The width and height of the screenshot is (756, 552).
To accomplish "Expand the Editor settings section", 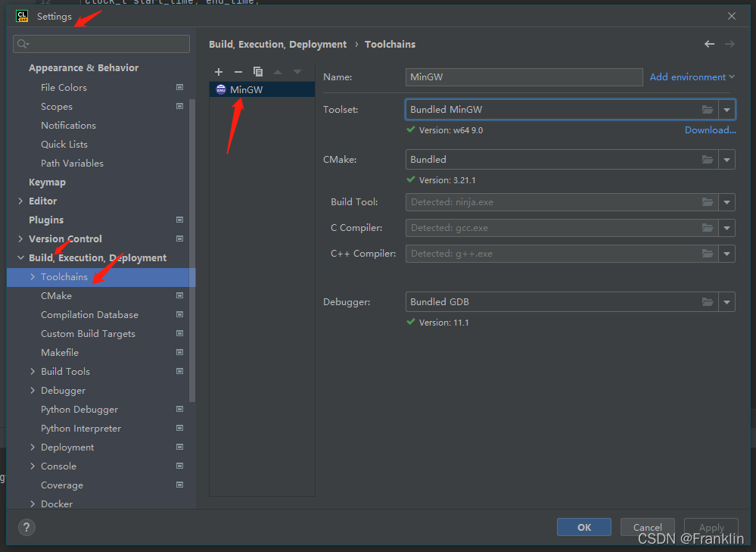I will pyautogui.click(x=20, y=201).
